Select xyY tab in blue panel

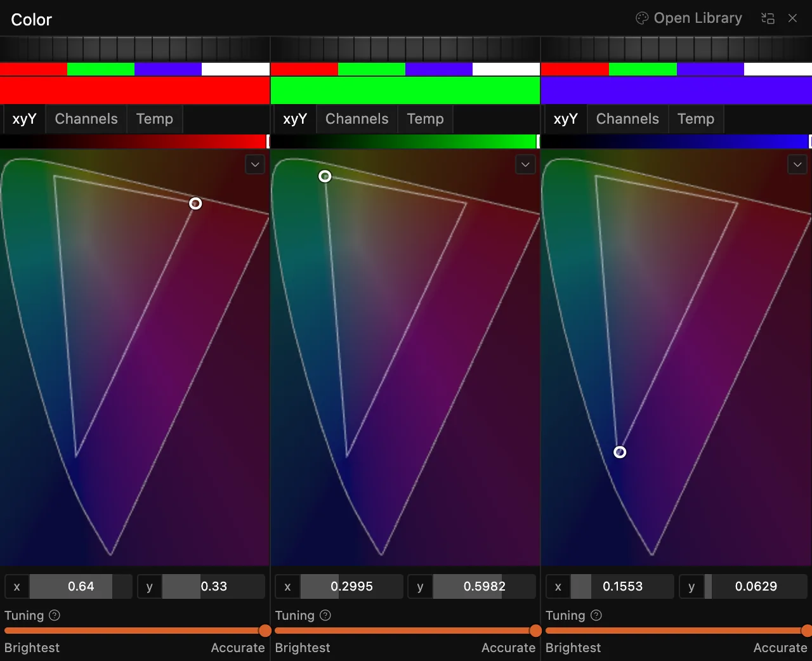pos(565,119)
